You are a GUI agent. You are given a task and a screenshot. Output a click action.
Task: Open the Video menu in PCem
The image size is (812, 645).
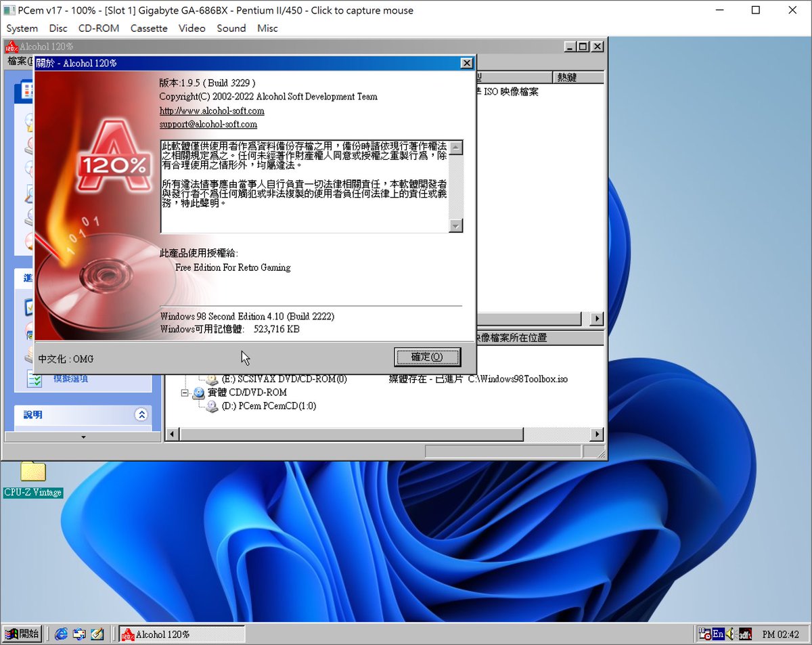click(x=192, y=28)
